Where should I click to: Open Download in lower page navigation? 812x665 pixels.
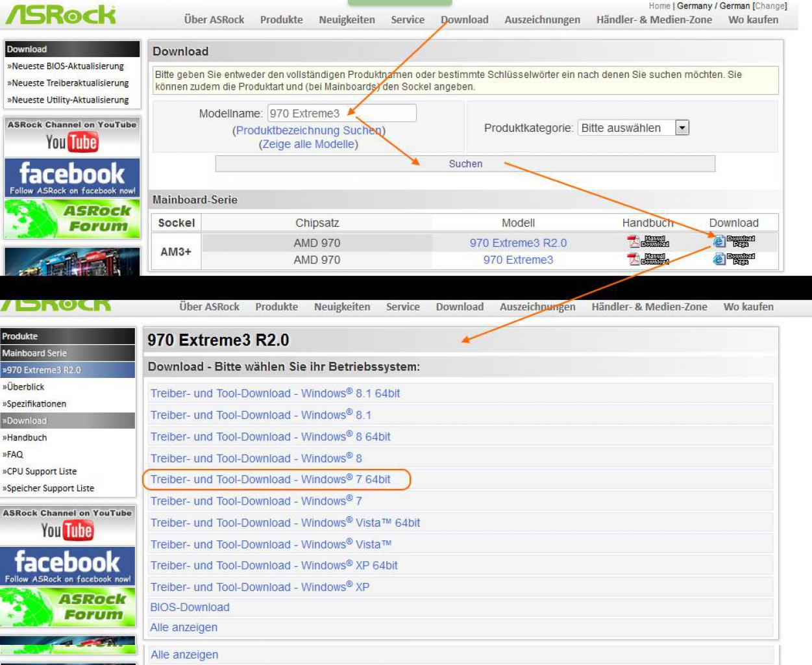460,307
